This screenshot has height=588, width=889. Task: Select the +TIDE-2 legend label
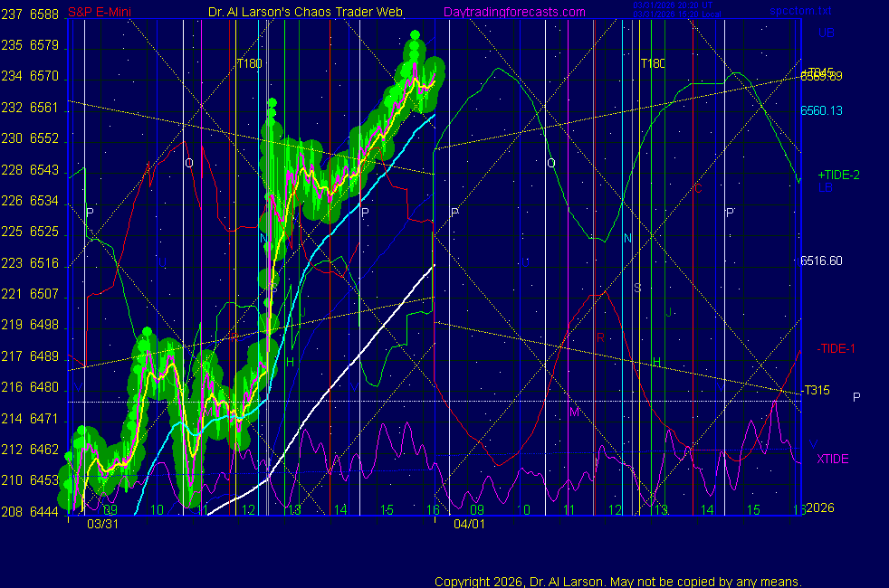point(838,175)
